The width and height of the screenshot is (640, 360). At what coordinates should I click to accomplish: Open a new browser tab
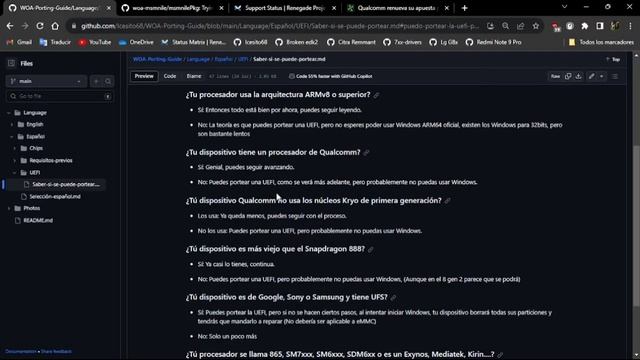464,8
